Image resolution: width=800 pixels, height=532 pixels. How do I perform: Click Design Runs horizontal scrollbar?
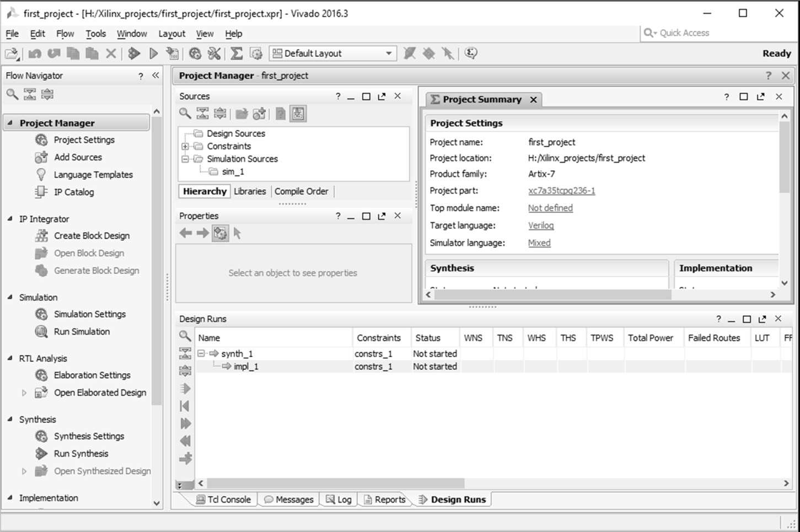coord(336,483)
